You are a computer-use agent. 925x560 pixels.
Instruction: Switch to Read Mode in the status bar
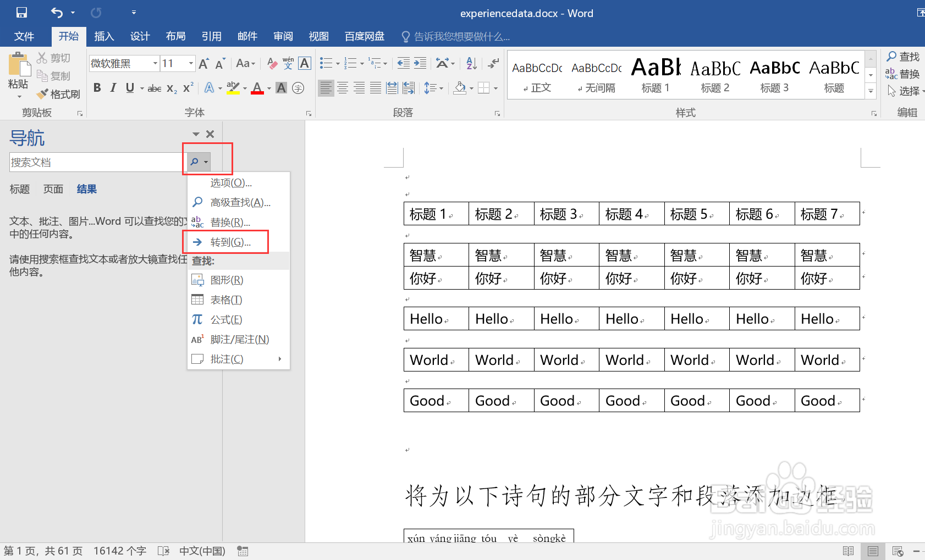click(x=849, y=551)
